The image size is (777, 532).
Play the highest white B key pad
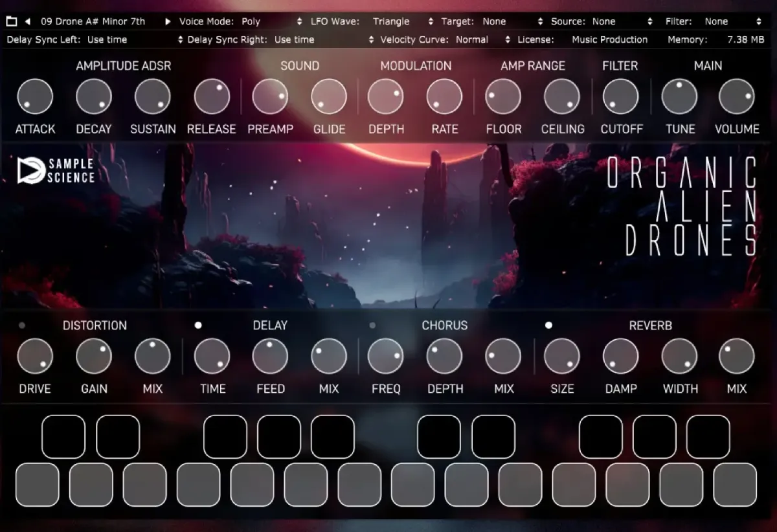735,485
